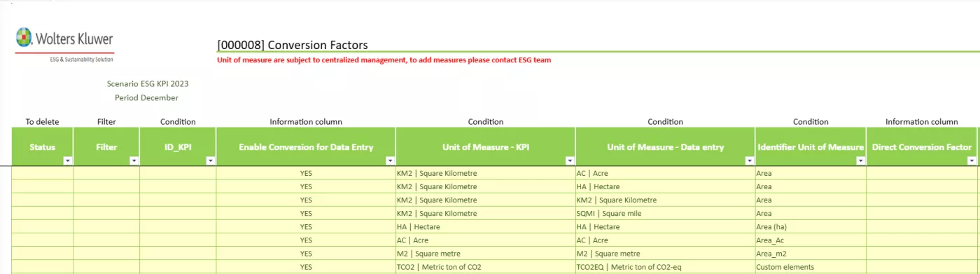Select Enable Conversion for Data Entry header
Viewport: 980px width, 274px height.
point(306,147)
